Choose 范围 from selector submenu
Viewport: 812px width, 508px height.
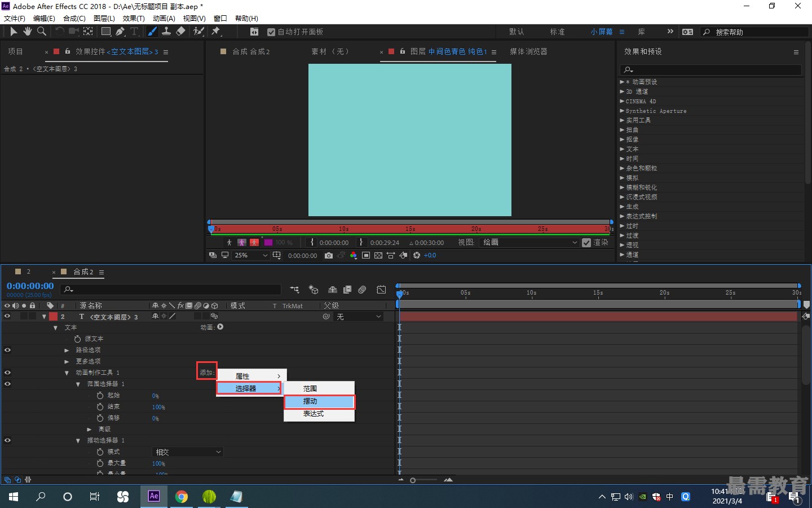[319, 388]
